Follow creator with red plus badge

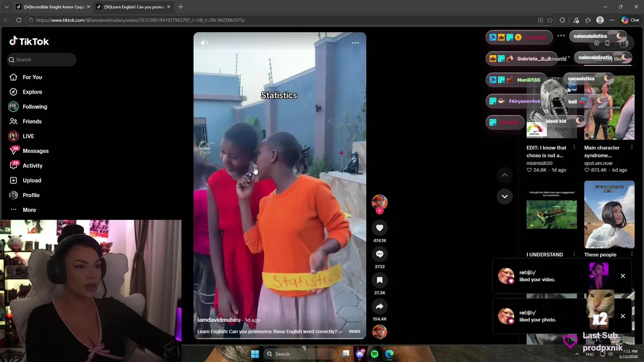coord(379,211)
